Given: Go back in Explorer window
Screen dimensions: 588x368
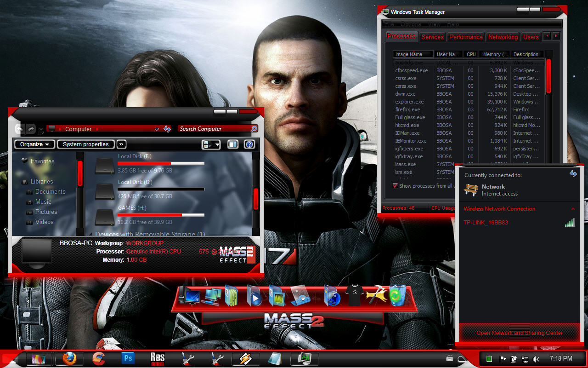Looking at the screenshot, I should pos(19,129).
